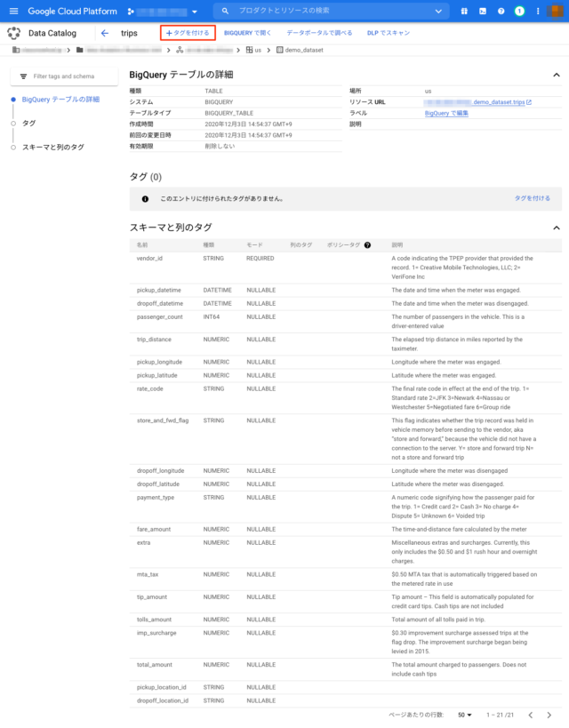Screen dimensions: 569x728
Task: Click the back arrow beside trips
Action: click(105, 33)
